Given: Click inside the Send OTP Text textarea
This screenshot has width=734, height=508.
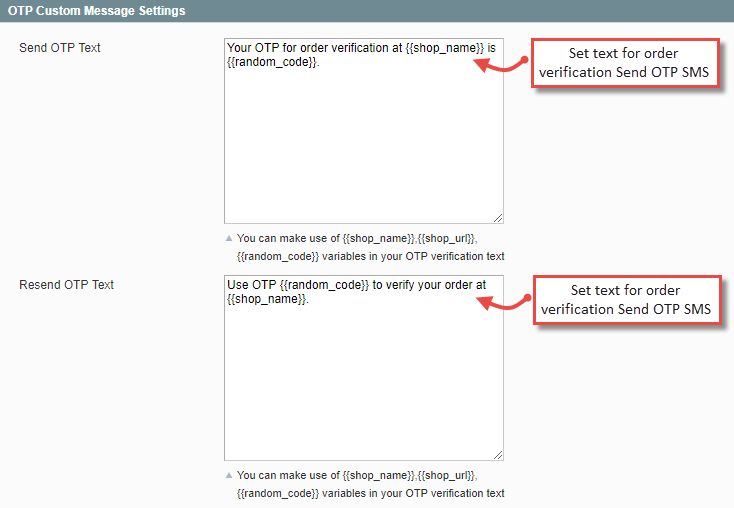Looking at the screenshot, I should coord(364,131).
